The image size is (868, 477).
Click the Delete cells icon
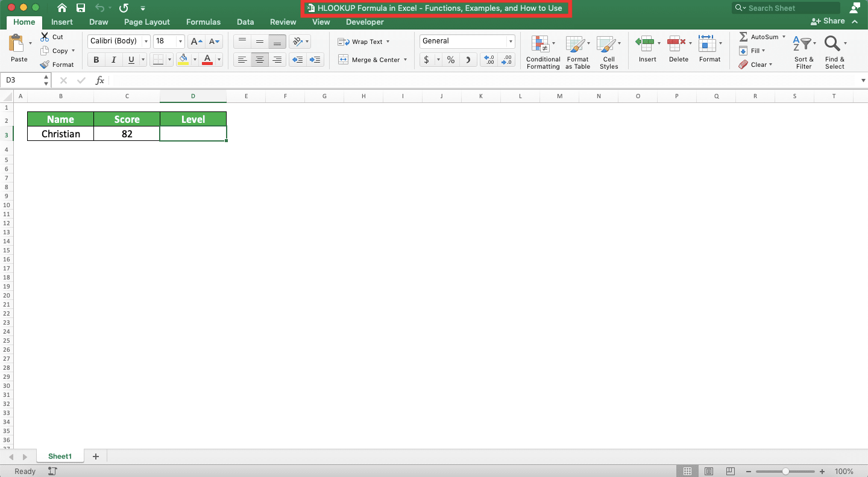(x=676, y=43)
